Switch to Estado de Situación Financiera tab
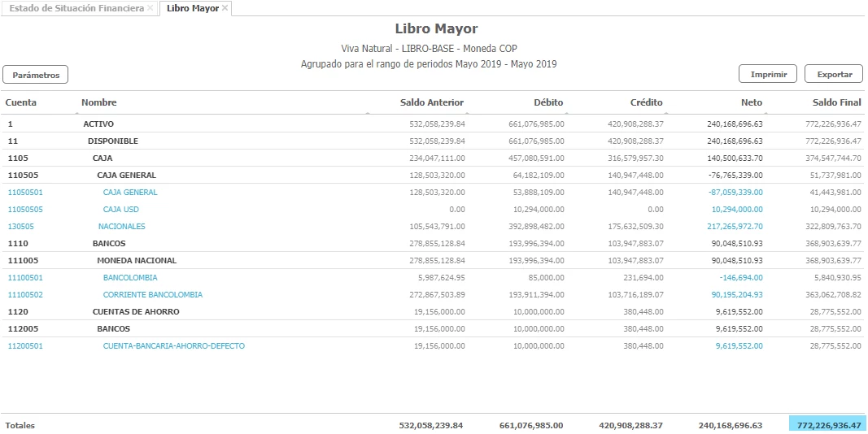The width and height of the screenshot is (868, 434). click(x=76, y=8)
